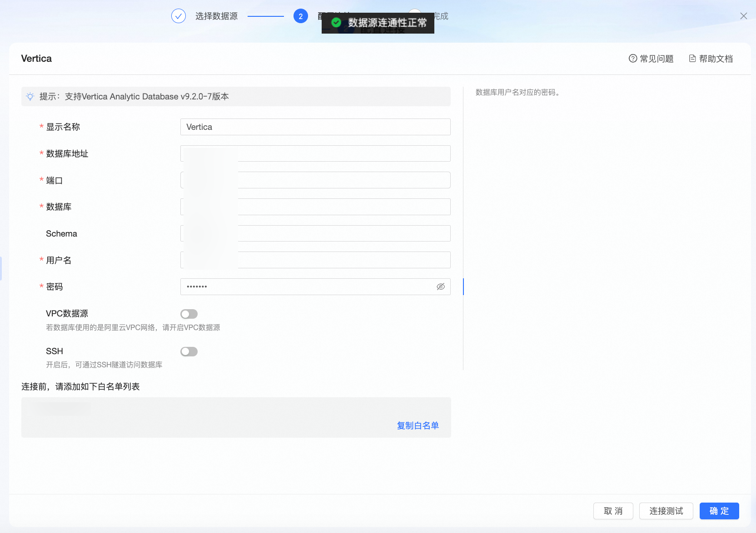
Task: Click the tip text about Vertica v9.2.0-7
Action: (134, 96)
